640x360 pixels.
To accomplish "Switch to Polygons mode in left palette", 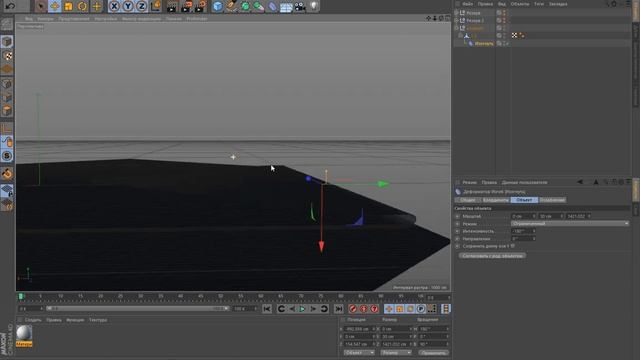I will click(7, 111).
